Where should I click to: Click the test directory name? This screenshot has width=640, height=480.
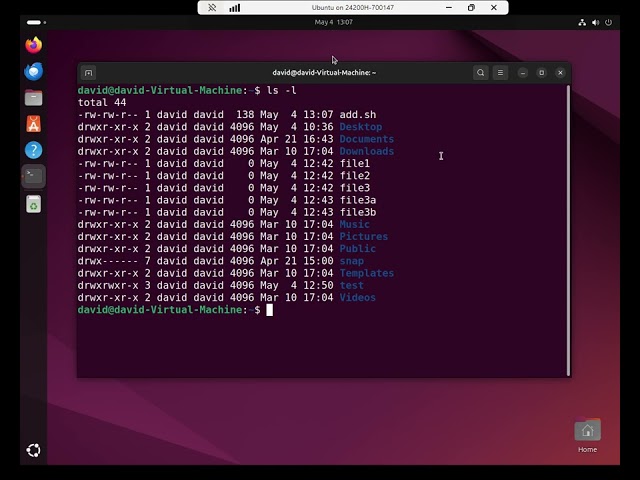tap(351, 286)
